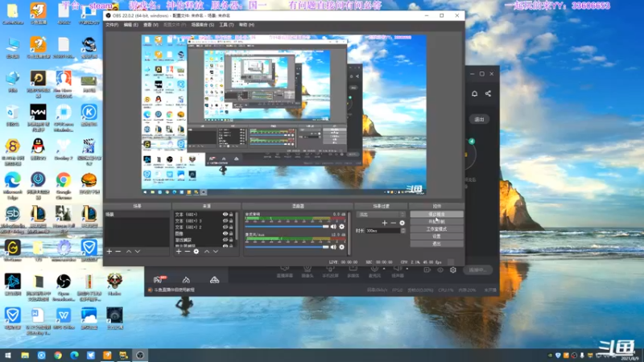
Task: Open desktop audio channel settings gear
Action: point(341,227)
